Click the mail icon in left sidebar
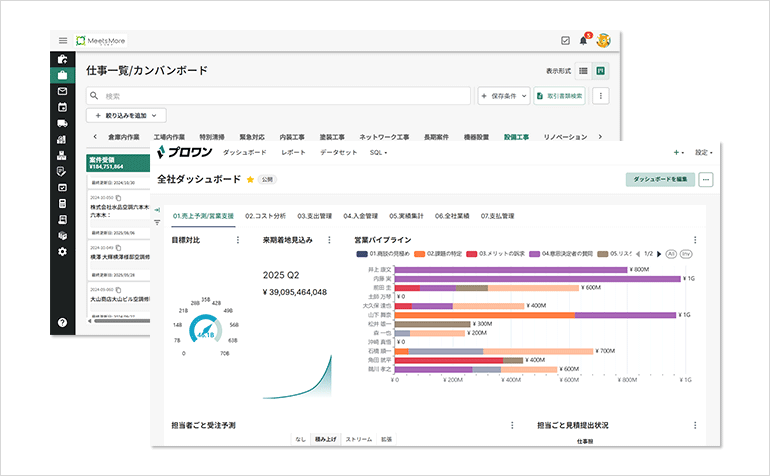The width and height of the screenshot is (770, 476). point(62,91)
